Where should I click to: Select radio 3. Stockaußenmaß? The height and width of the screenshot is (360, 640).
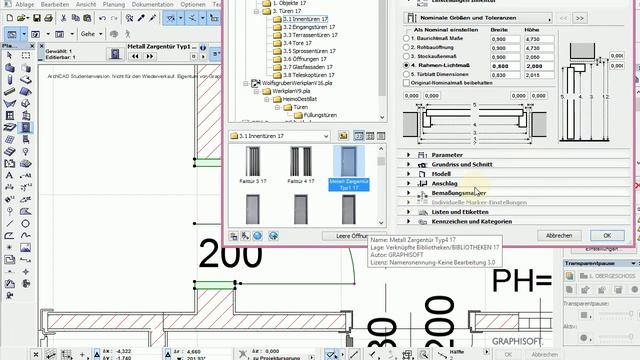[x=406, y=56]
